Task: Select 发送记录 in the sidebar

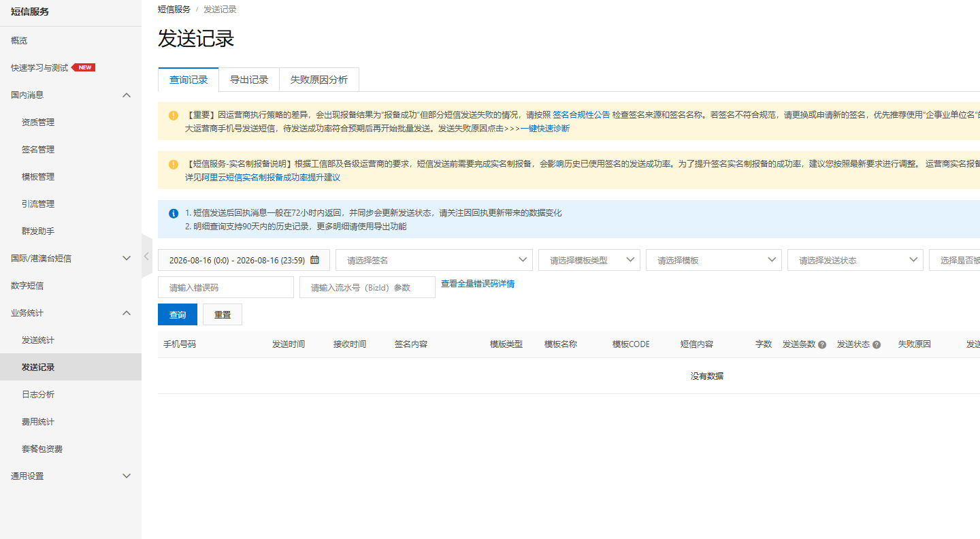Action: (x=71, y=367)
